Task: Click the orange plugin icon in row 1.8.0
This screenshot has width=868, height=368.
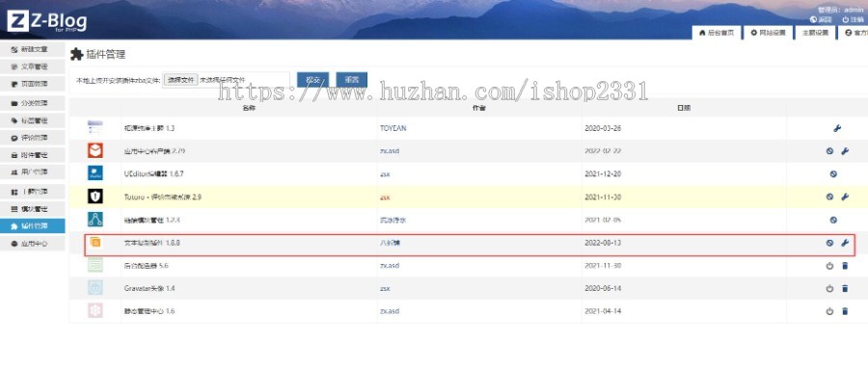Action: click(x=95, y=242)
